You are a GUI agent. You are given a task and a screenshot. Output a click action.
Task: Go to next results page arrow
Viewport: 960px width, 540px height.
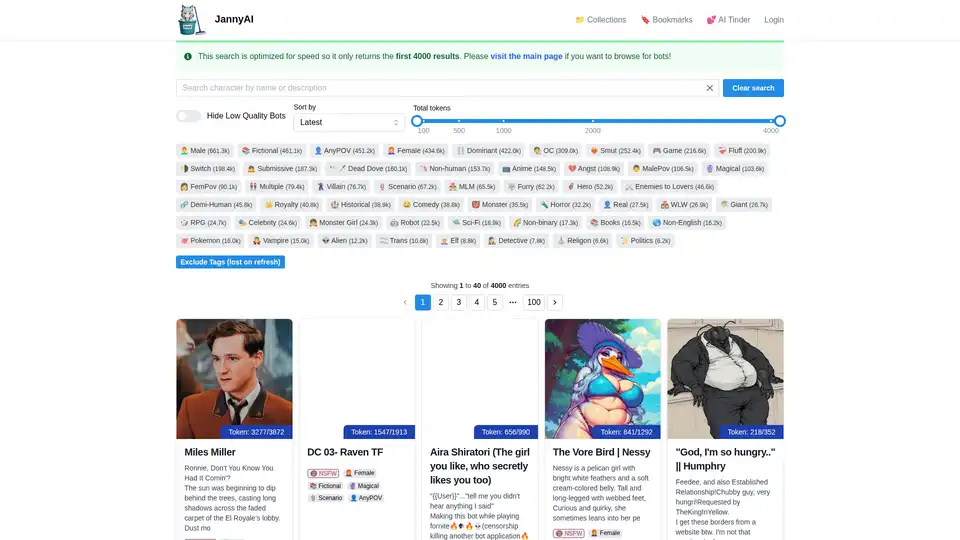(x=555, y=302)
